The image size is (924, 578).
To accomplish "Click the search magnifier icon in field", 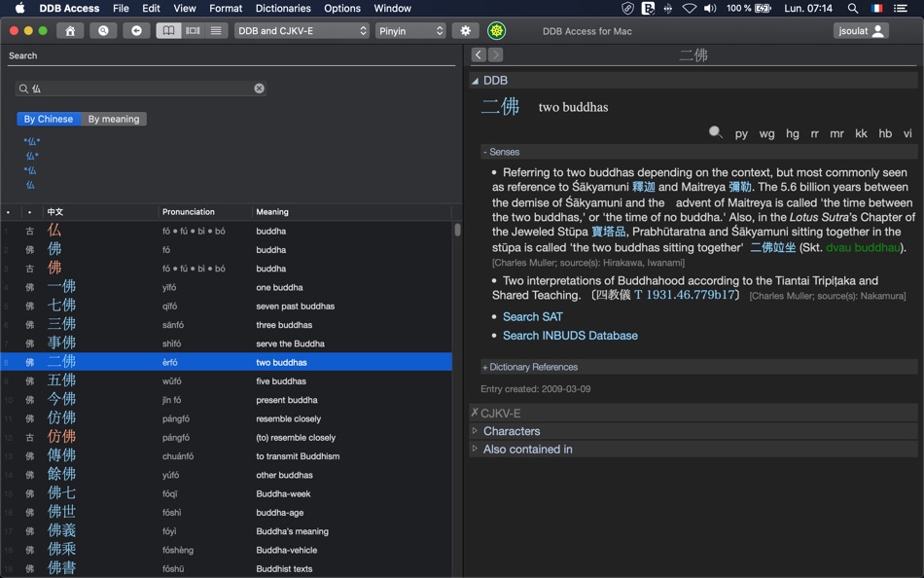I will coord(23,89).
